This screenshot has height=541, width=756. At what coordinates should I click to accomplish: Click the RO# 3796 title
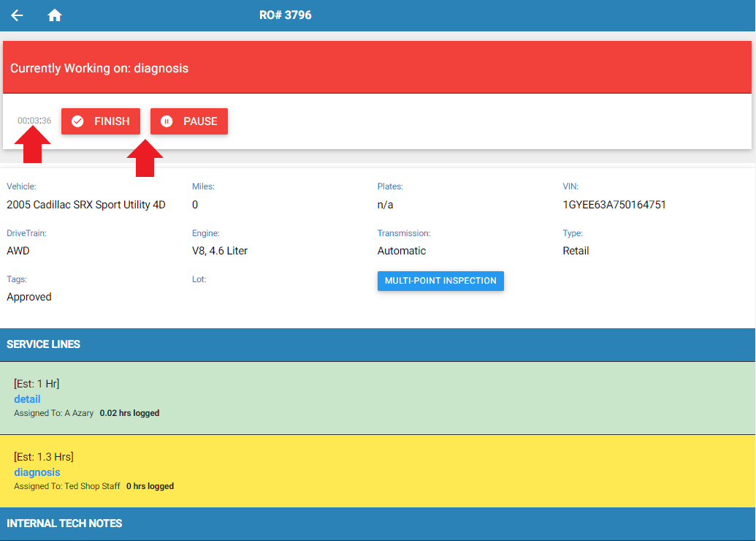(x=285, y=15)
